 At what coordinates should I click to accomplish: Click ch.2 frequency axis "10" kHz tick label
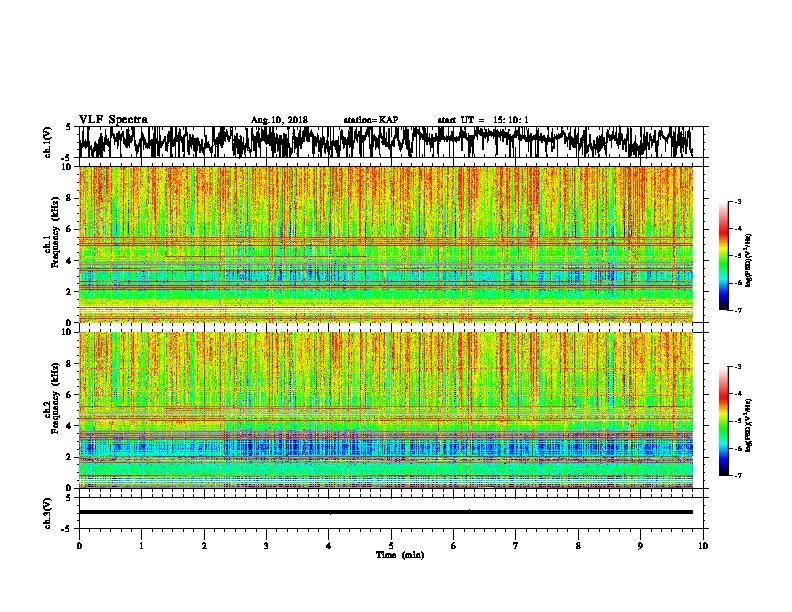pos(68,333)
